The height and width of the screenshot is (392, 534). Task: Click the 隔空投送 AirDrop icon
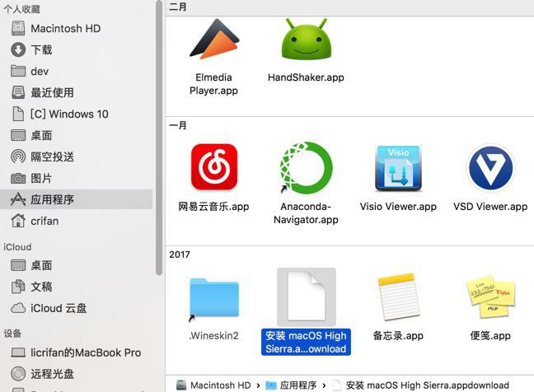point(18,156)
